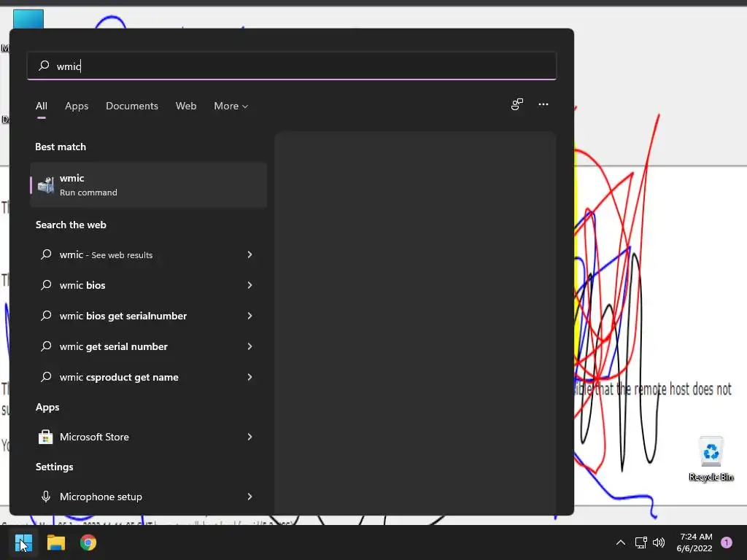Viewport: 747px width, 560px height.
Task: Select the All filter tab
Action: [x=42, y=106]
